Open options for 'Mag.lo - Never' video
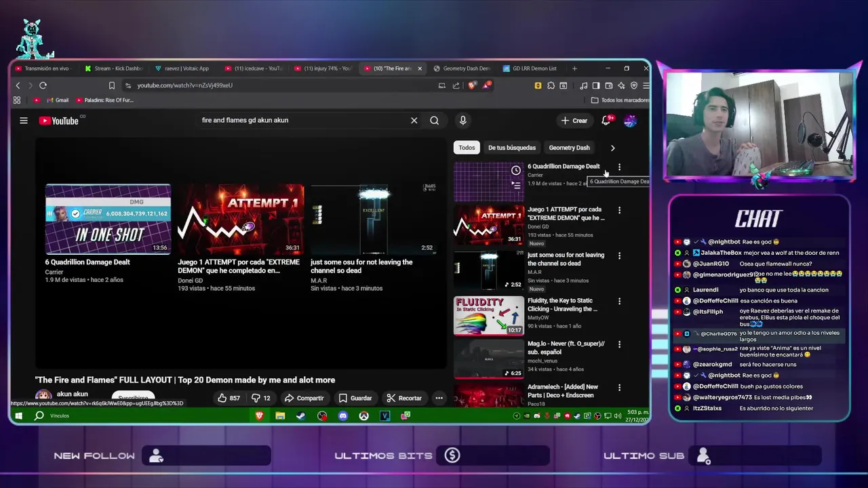The image size is (868, 488). pos(619,344)
